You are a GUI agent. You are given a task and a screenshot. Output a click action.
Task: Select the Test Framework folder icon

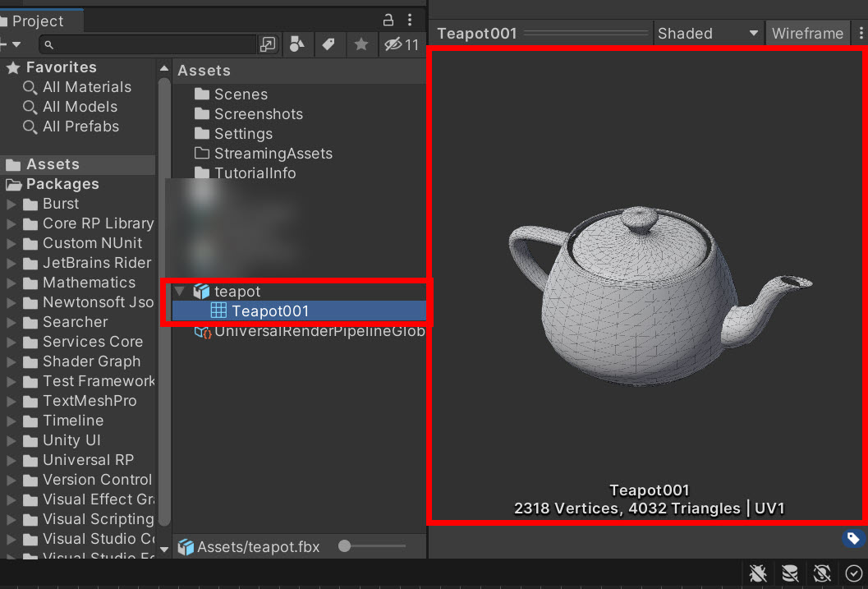coord(30,382)
